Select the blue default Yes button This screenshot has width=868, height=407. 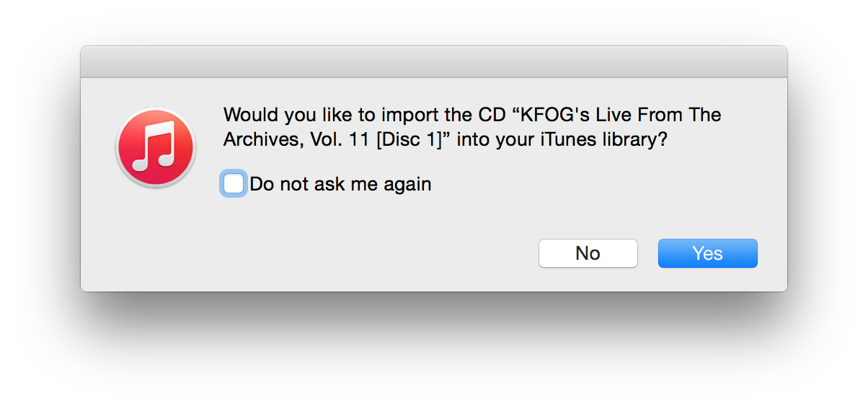pyautogui.click(x=707, y=253)
